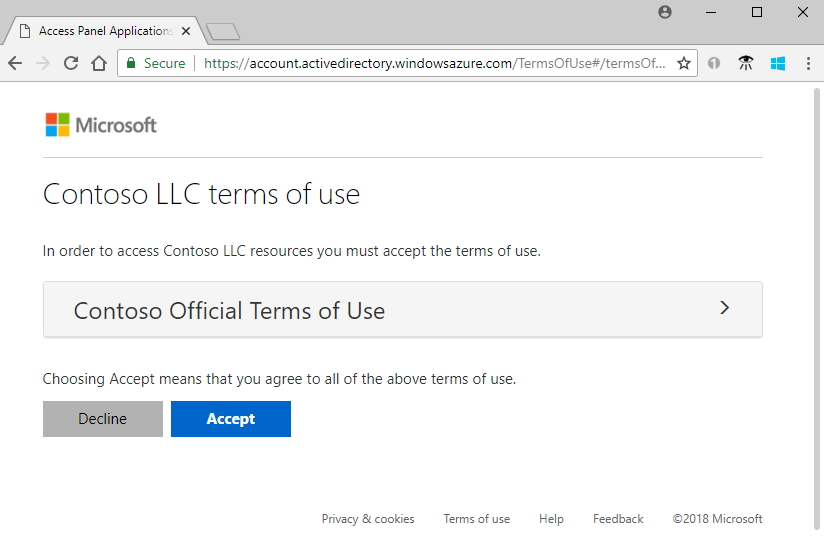Image resolution: width=824 pixels, height=536 pixels.
Task: Click the page vertical scrollbar
Action: tap(817, 309)
